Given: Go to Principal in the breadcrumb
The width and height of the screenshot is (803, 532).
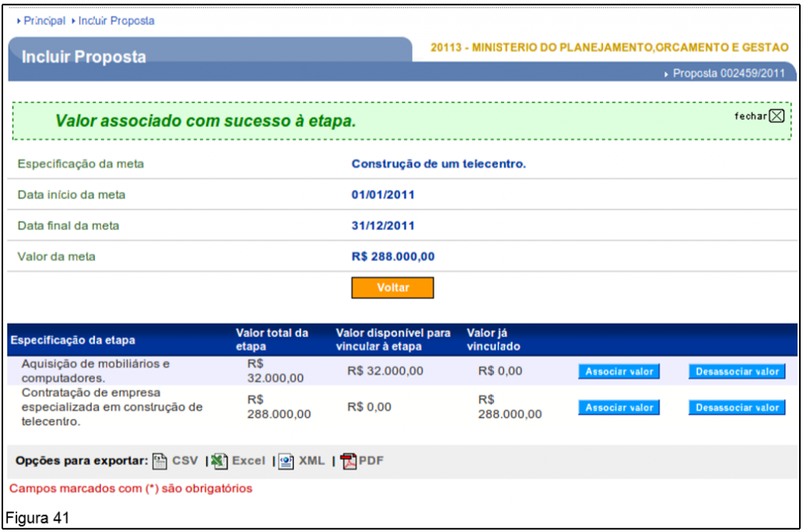Looking at the screenshot, I should pyautogui.click(x=44, y=21).
